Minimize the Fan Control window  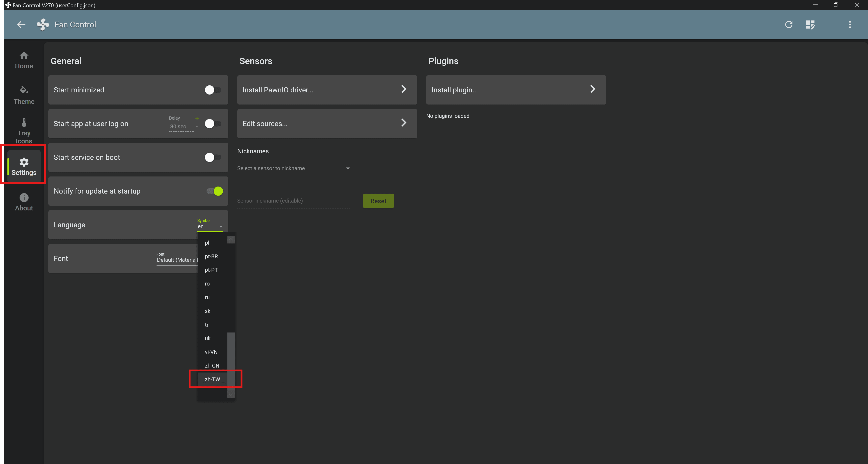tap(815, 5)
